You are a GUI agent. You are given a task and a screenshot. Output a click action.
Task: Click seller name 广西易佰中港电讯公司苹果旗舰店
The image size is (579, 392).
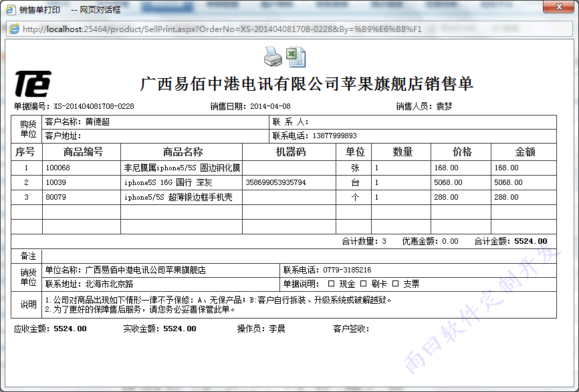pos(146,270)
